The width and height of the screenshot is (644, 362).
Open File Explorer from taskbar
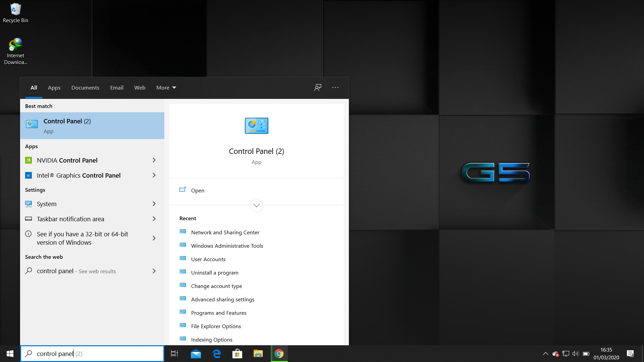(258, 354)
